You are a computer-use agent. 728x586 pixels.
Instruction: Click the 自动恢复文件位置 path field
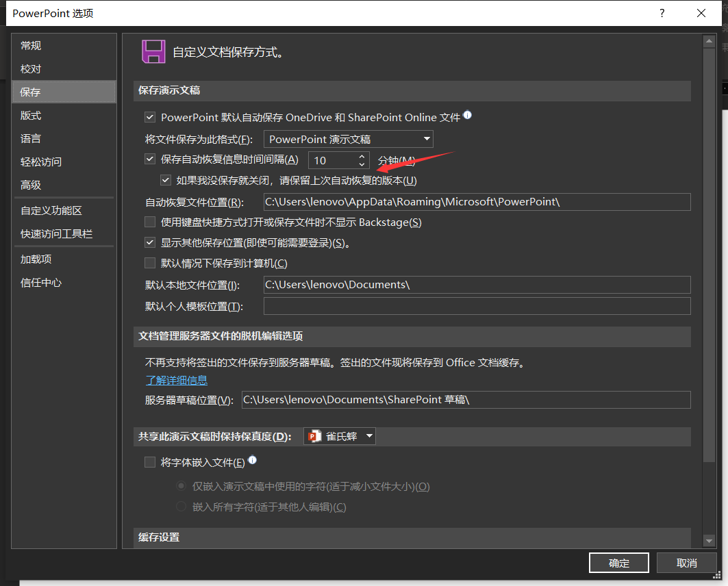[x=477, y=202]
